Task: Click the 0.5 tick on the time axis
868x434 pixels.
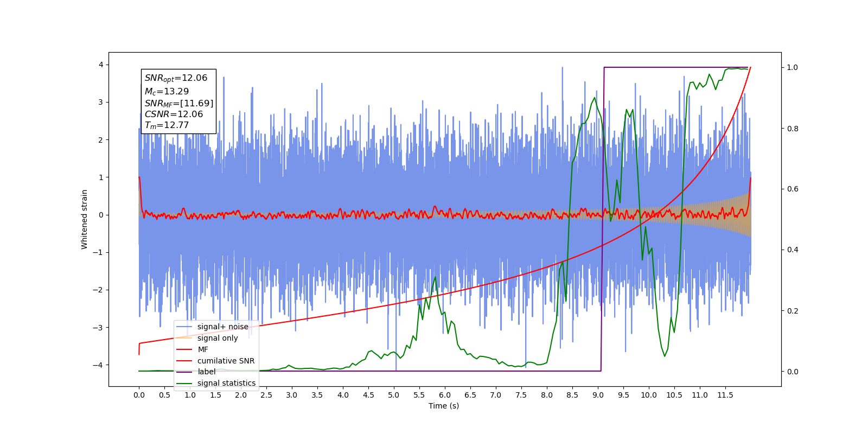Action: 164,395
